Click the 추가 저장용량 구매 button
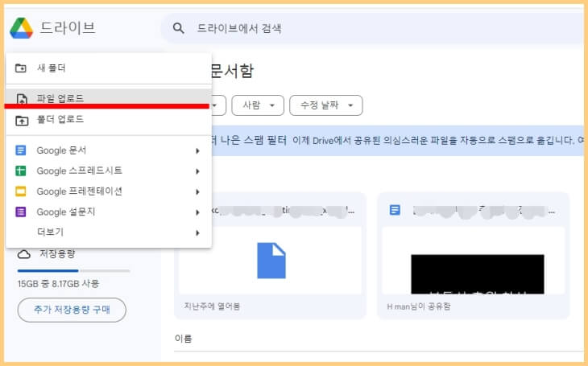 (72, 310)
